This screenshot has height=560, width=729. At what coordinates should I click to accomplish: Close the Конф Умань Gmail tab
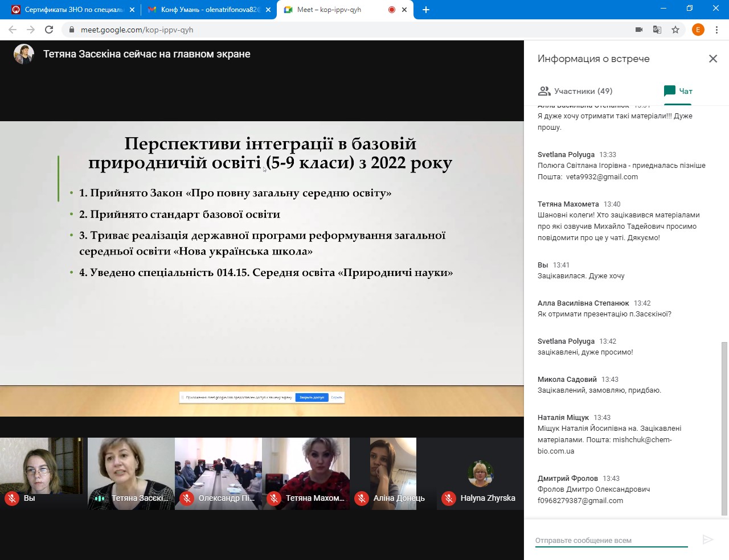pyautogui.click(x=268, y=10)
